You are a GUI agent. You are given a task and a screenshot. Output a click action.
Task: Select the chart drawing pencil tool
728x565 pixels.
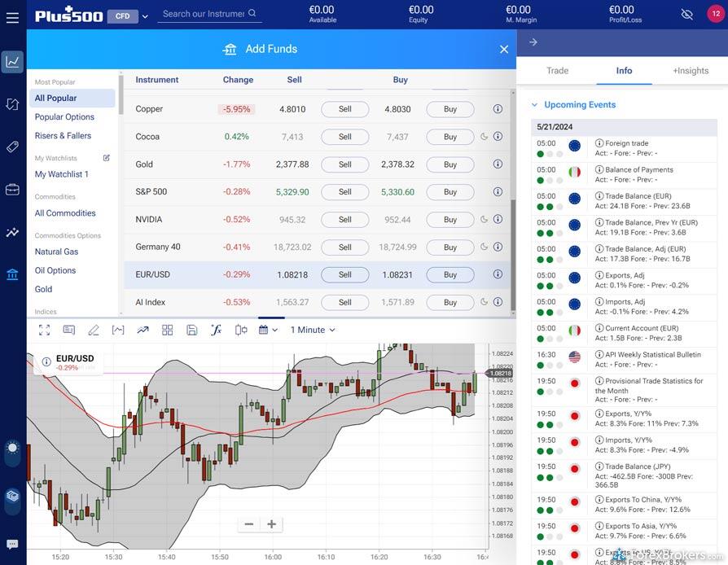94,330
